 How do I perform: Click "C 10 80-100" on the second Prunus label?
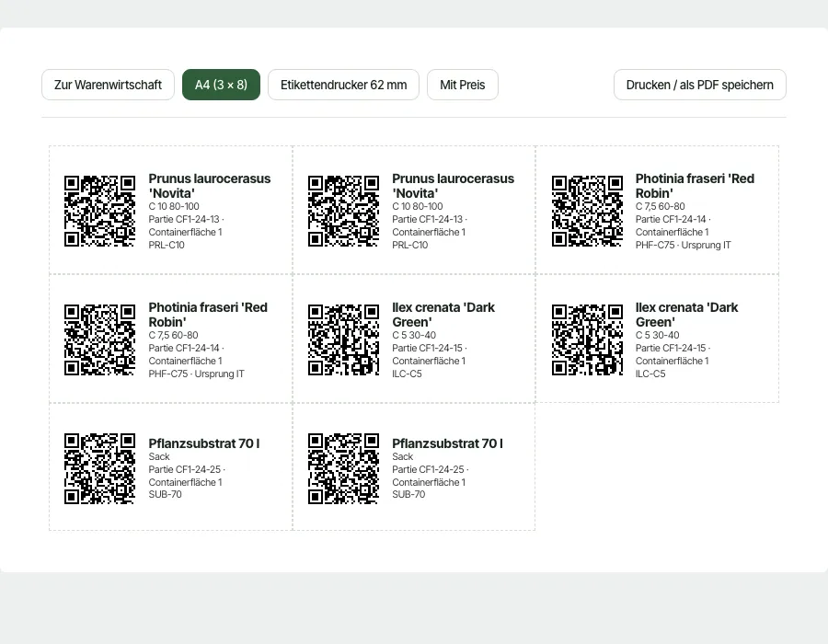point(418,206)
